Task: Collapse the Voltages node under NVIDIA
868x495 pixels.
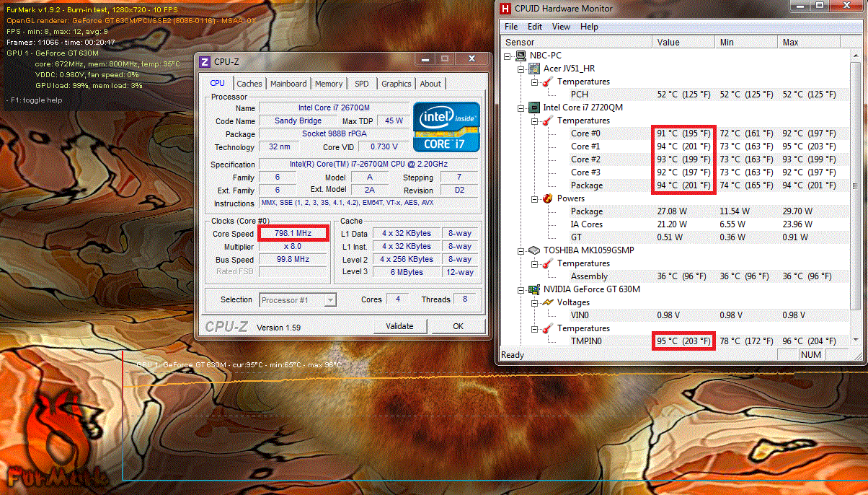Action: click(x=534, y=302)
